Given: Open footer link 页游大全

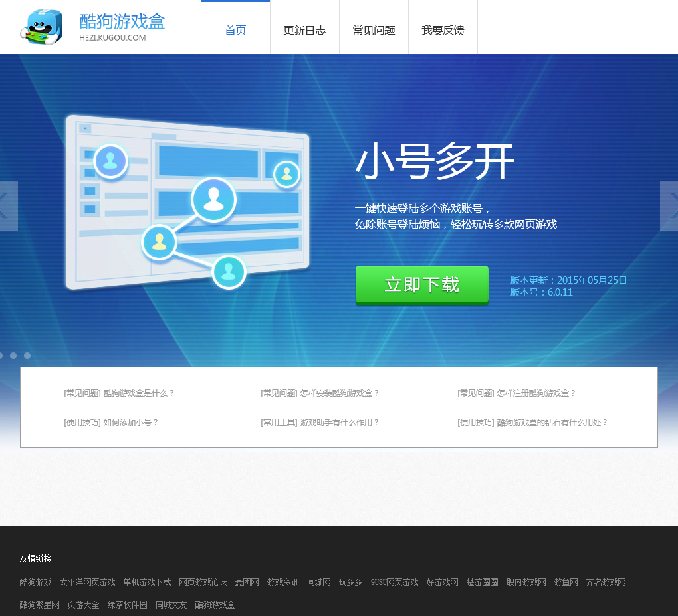Looking at the screenshot, I should (x=84, y=605).
